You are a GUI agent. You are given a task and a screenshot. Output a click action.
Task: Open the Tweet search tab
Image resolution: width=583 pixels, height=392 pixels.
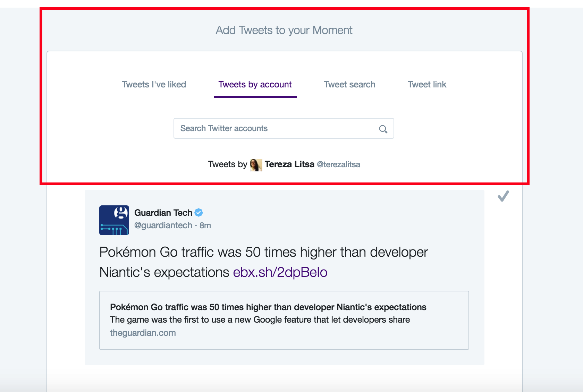click(x=349, y=84)
